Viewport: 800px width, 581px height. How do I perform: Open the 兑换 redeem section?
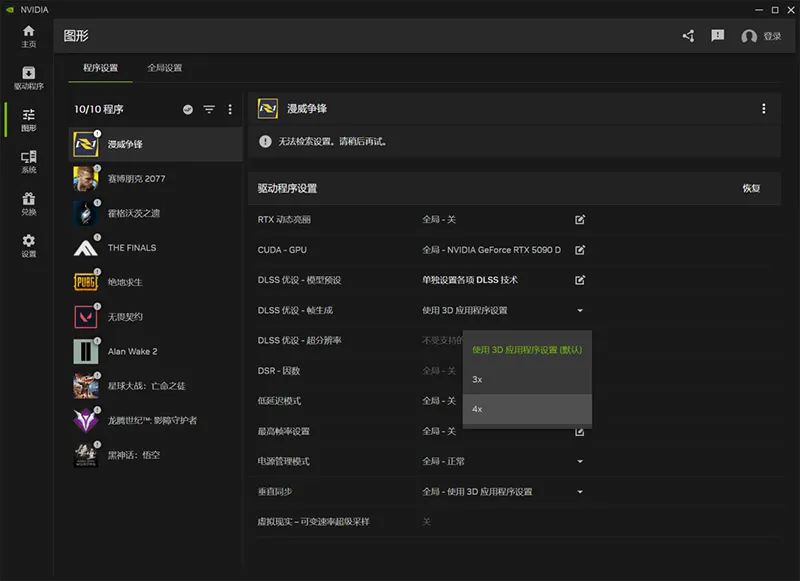pyautogui.click(x=29, y=204)
